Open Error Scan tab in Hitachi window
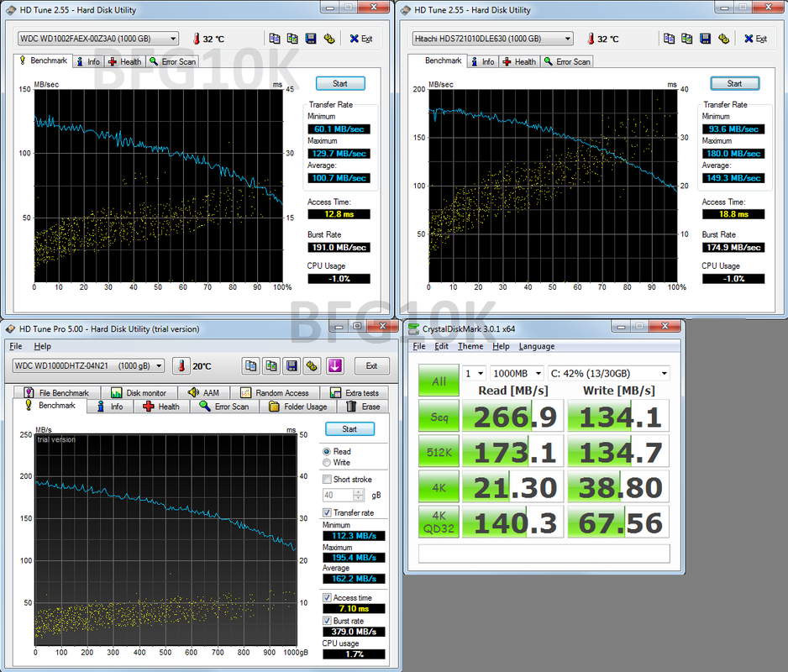 [567, 61]
